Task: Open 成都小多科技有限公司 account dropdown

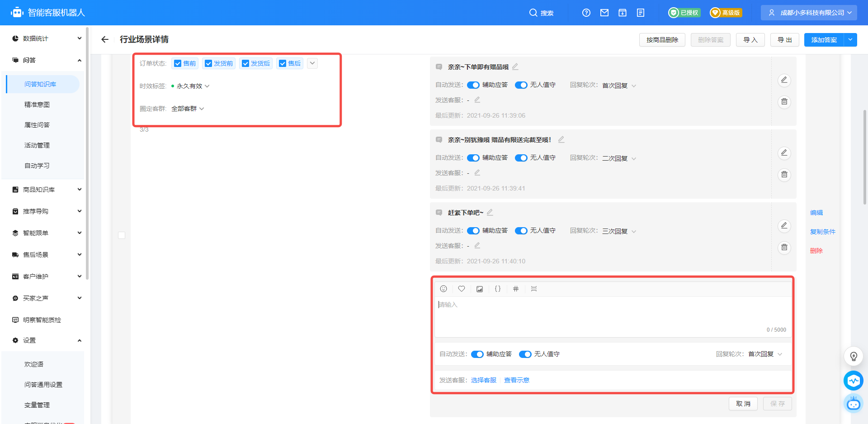Action: [809, 13]
